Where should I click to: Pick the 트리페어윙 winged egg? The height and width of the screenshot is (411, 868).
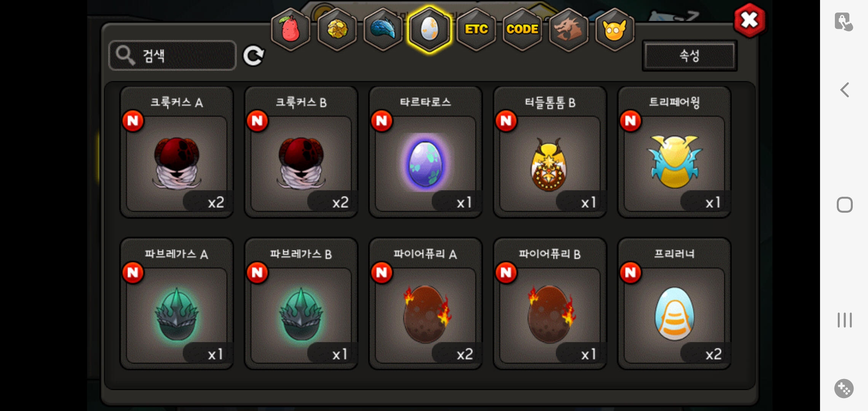(x=674, y=152)
